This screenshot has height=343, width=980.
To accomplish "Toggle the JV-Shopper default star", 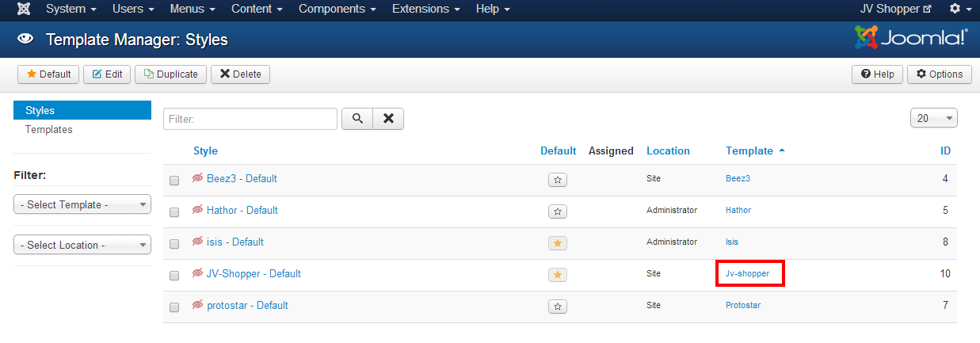I will (558, 275).
